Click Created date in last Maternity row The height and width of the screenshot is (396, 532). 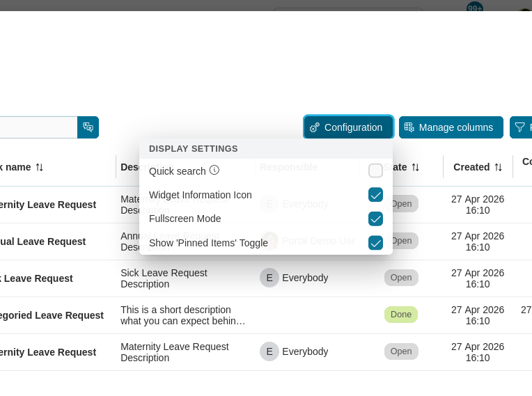pos(478,352)
